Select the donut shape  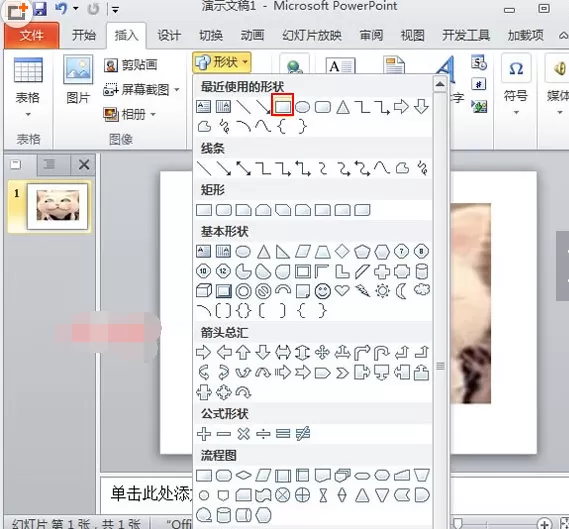(x=243, y=291)
